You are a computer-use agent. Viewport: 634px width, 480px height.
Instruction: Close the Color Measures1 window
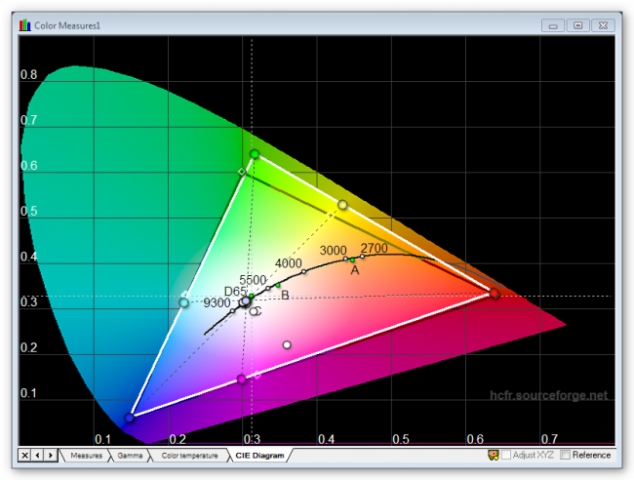point(602,25)
